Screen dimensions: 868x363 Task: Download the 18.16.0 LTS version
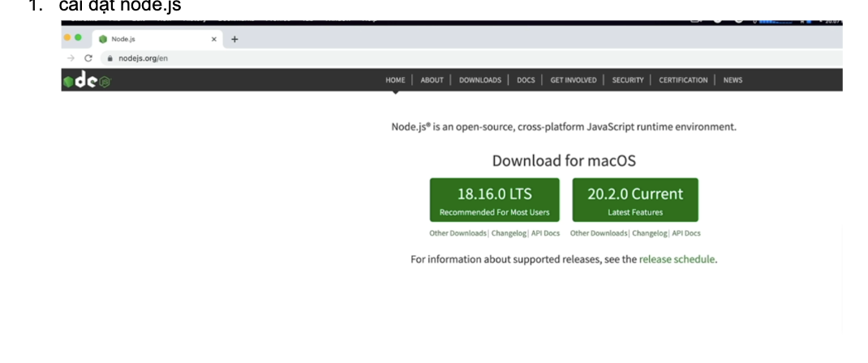point(494,200)
